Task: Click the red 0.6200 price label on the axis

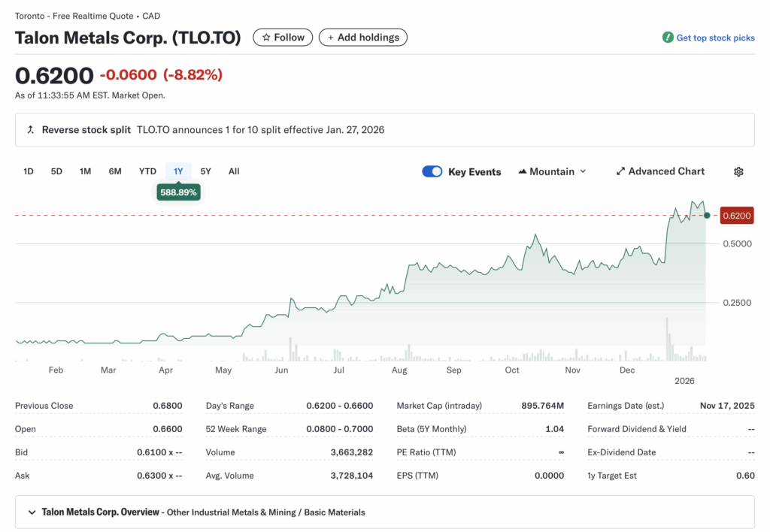Action: click(736, 216)
